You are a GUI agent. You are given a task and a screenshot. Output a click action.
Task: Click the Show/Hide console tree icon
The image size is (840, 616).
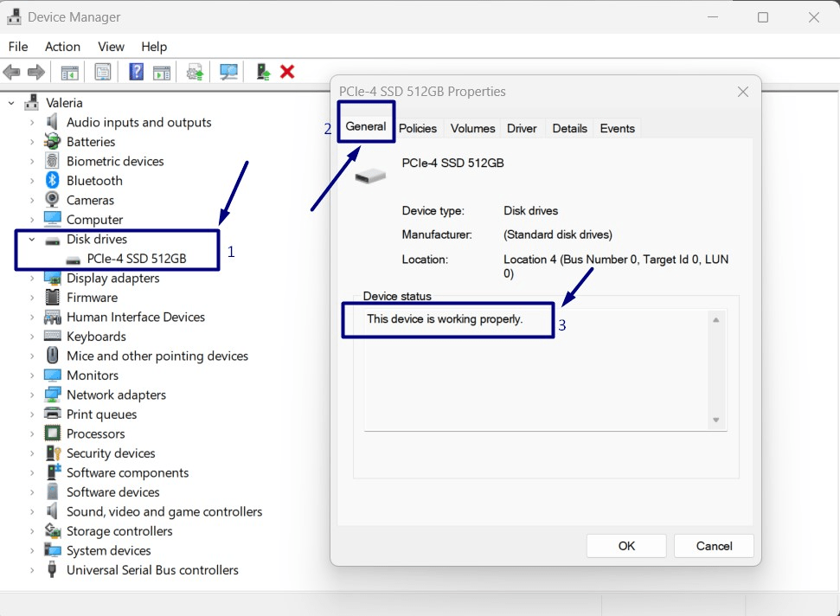(x=69, y=72)
